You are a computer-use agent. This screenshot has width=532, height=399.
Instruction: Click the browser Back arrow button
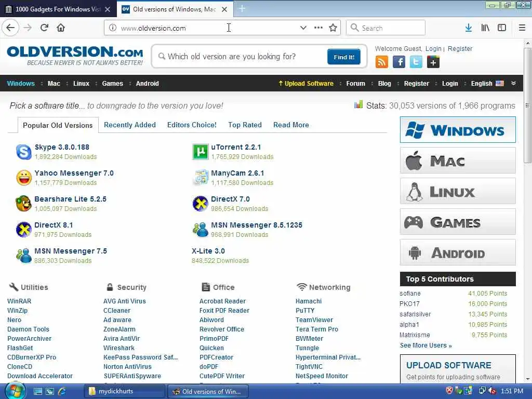[x=10, y=28]
